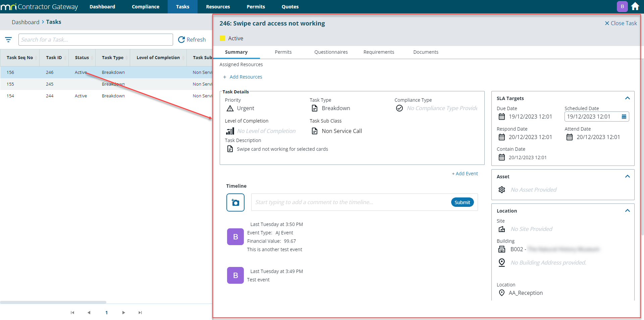Collapse the Location panel

[x=627, y=211]
